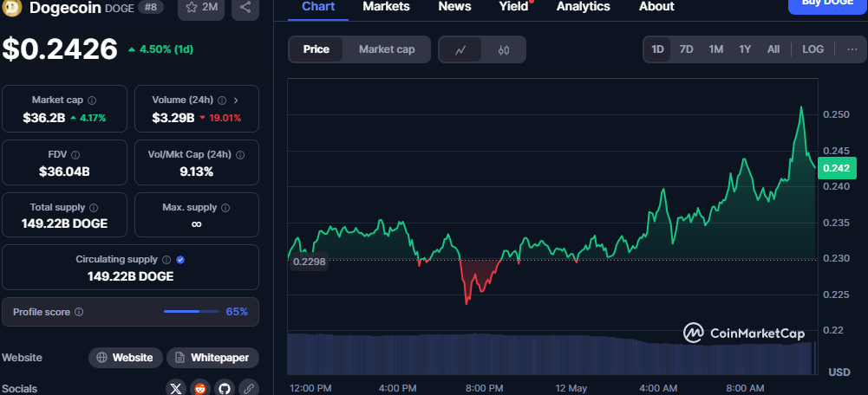Open the Analytics tab
This screenshot has width=868, height=395.
tap(583, 7)
